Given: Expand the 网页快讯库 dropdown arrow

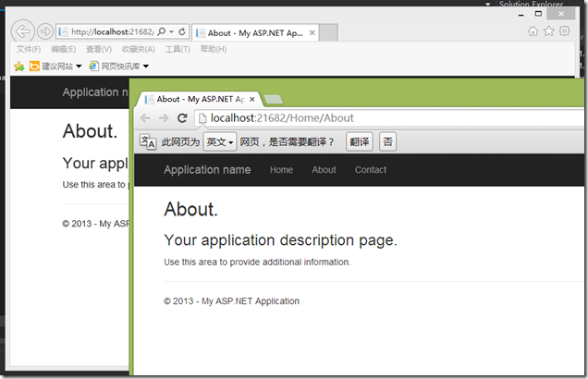Looking at the screenshot, I should (x=145, y=67).
